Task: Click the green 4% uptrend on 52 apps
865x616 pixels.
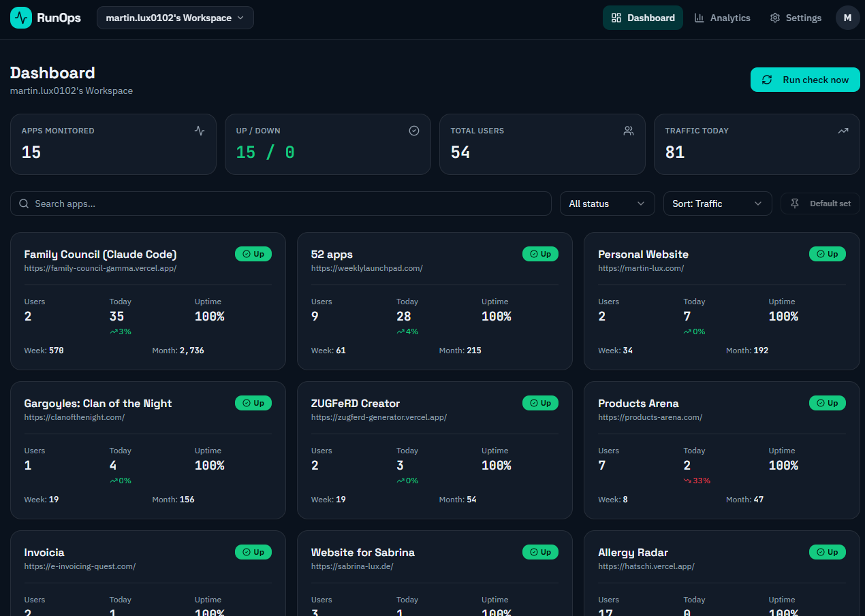Action: (x=407, y=331)
